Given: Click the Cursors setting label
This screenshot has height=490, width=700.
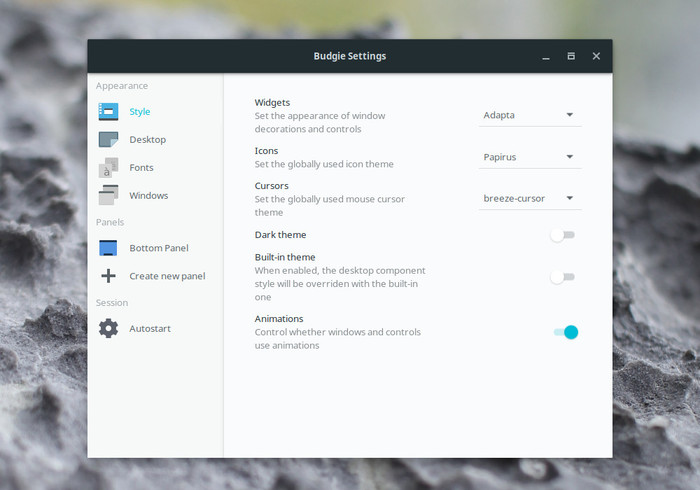Looking at the screenshot, I should point(272,186).
